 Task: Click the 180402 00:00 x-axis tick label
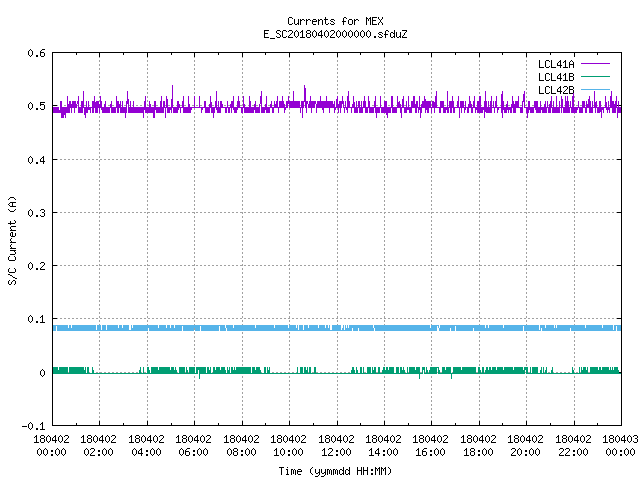[51, 446]
